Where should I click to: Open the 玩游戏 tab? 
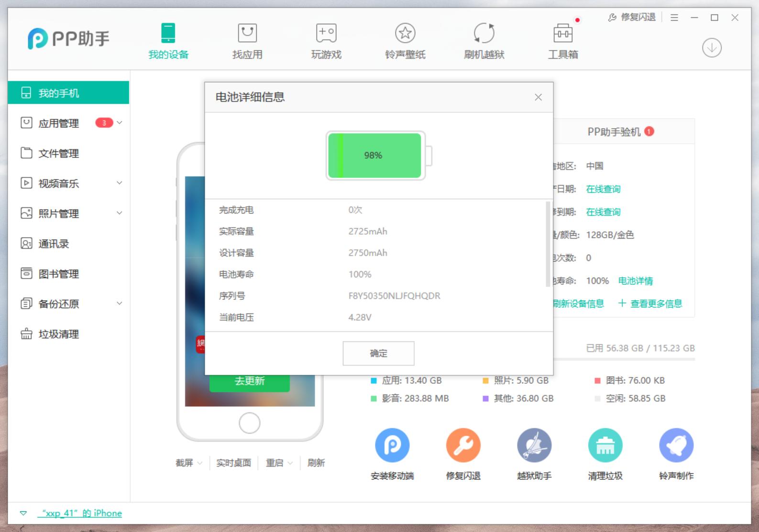click(x=326, y=42)
